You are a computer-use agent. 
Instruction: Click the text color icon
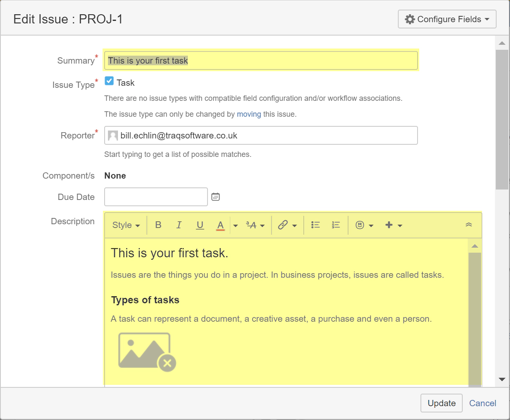pyautogui.click(x=220, y=225)
